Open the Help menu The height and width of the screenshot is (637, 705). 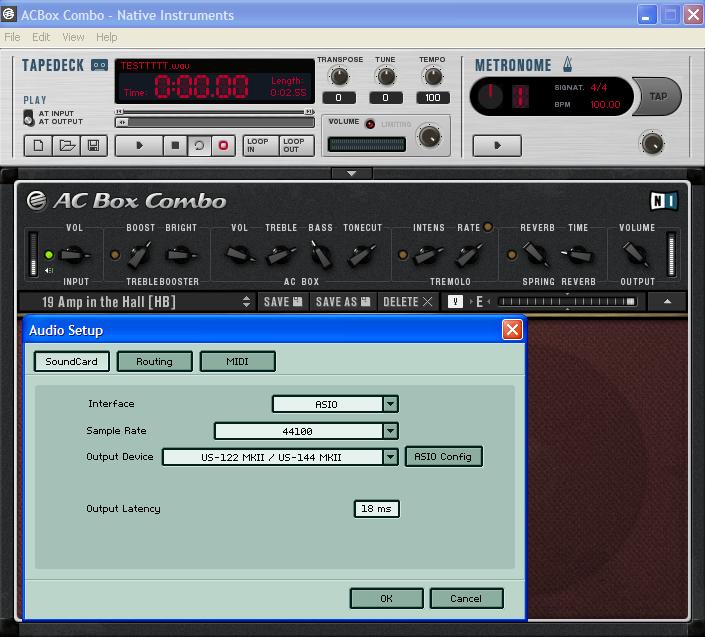click(107, 37)
